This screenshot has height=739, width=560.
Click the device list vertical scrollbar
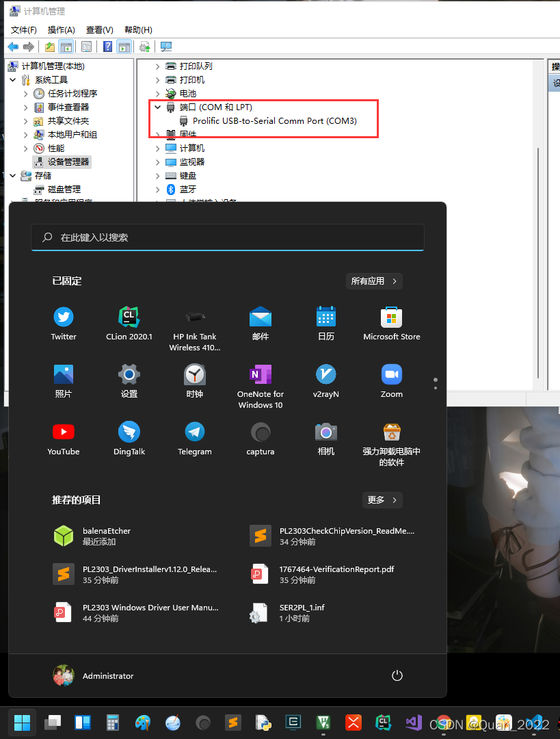click(x=538, y=263)
